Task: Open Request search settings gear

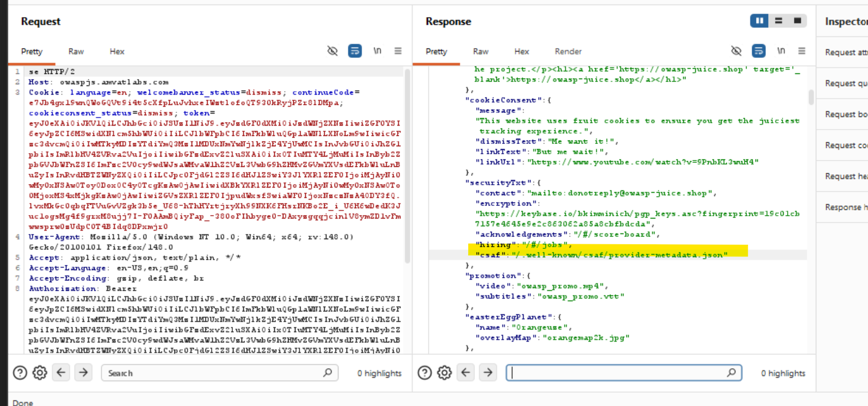Action: click(40, 373)
